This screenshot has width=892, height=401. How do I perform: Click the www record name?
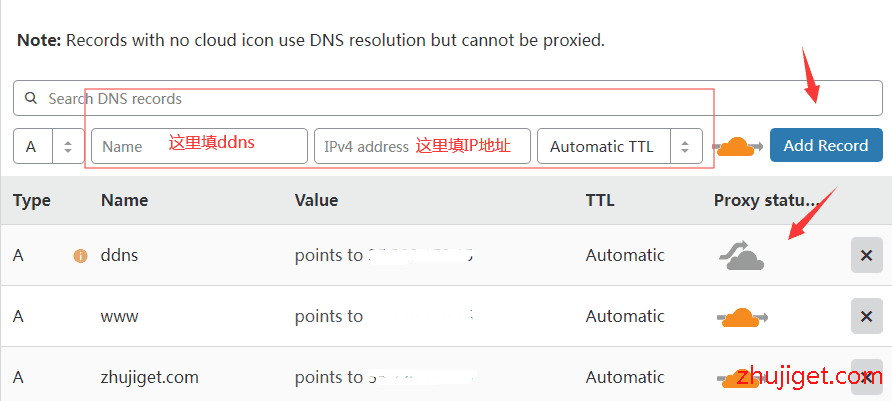(120, 317)
